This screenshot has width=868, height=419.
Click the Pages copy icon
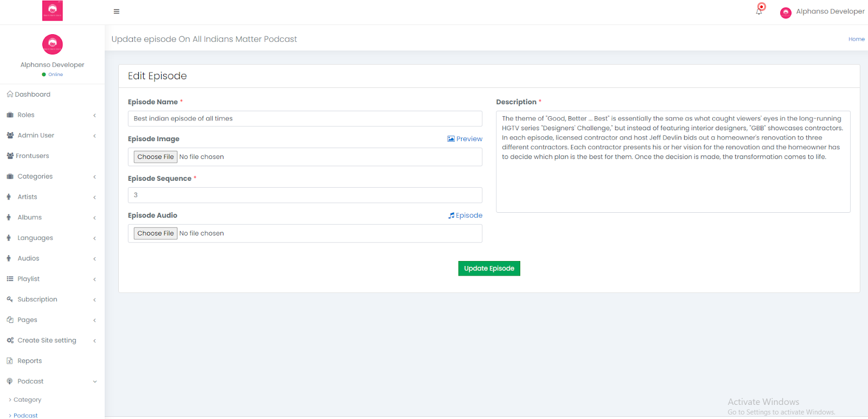pyautogui.click(x=10, y=320)
